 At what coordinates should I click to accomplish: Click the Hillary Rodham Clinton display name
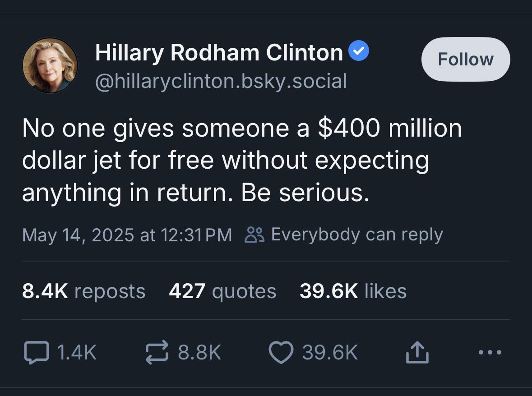(219, 53)
